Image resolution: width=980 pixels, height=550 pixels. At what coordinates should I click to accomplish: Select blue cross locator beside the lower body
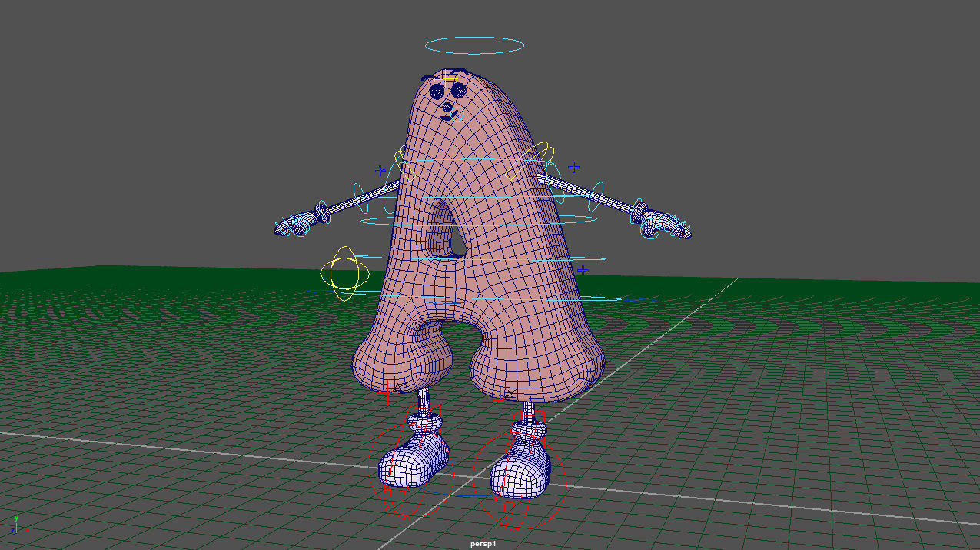[583, 269]
